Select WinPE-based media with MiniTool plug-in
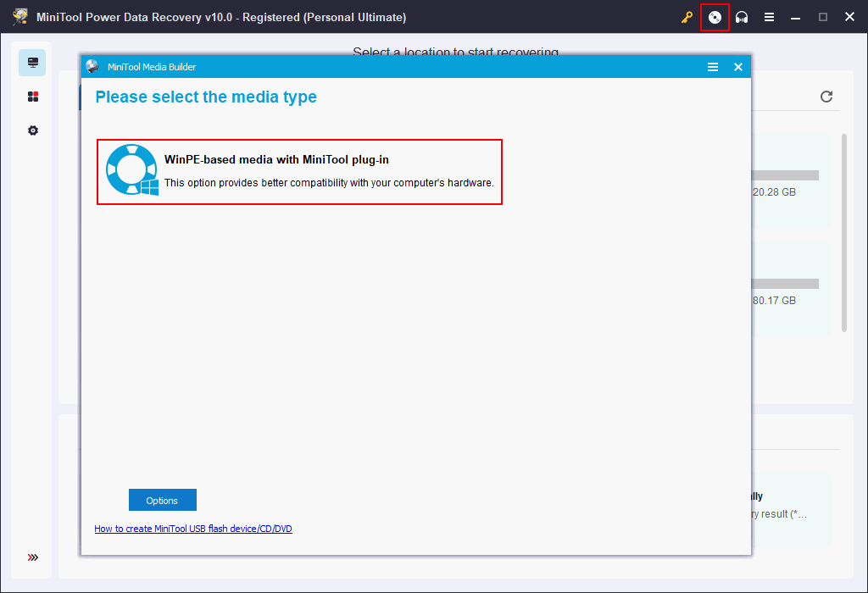Screen dimensions: 868x593 point(299,171)
